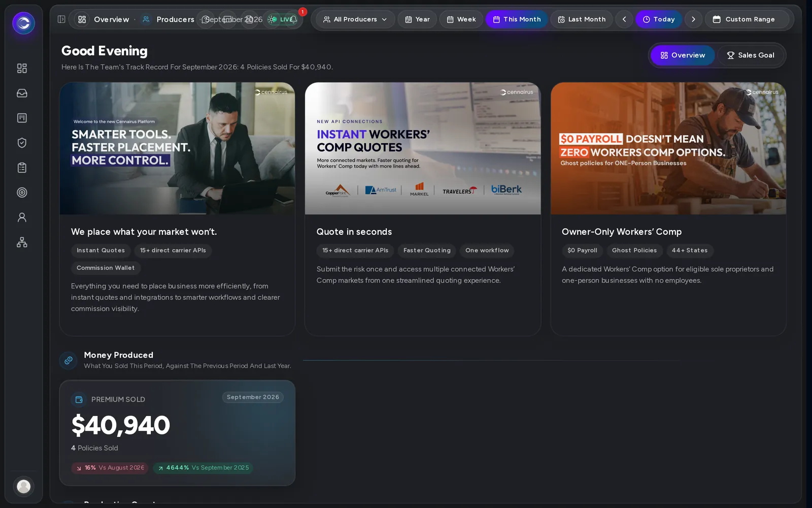Click the Commission Wallet tag
The width and height of the screenshot is (812, 508).
(x=106, y=268)
